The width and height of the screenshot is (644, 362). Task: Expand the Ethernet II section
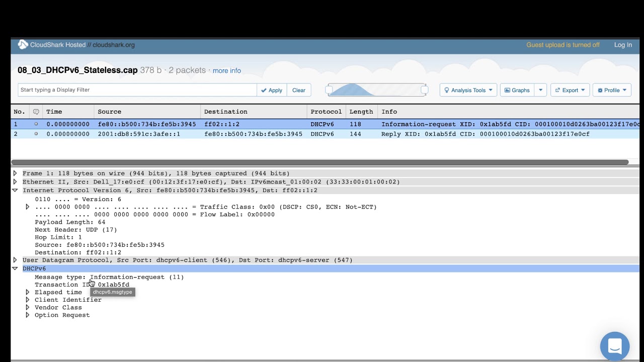15,182
